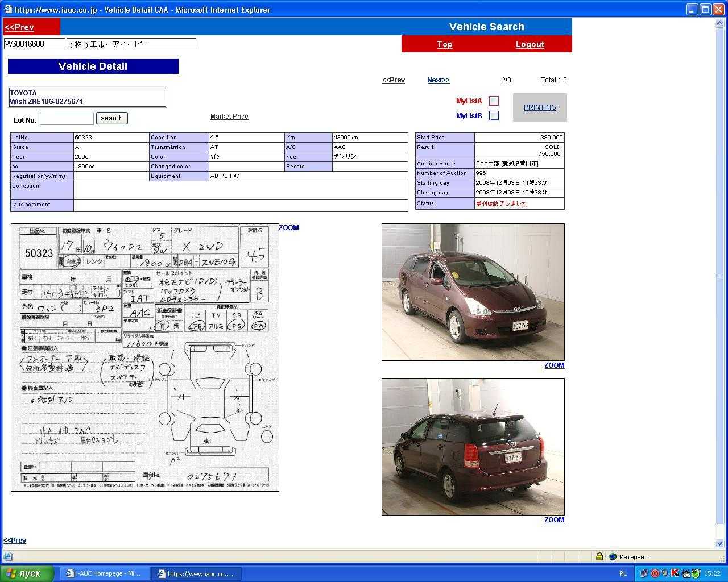Image resolution: width=728 pixels, height=582 pixels.
Task: Click the Интернет zone globe icon
Action: coord(613,557)
